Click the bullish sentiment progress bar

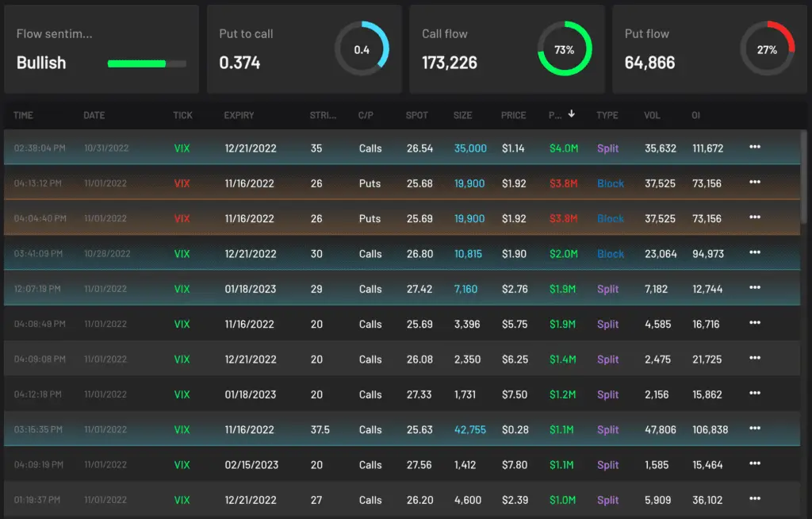coord(147,63)
